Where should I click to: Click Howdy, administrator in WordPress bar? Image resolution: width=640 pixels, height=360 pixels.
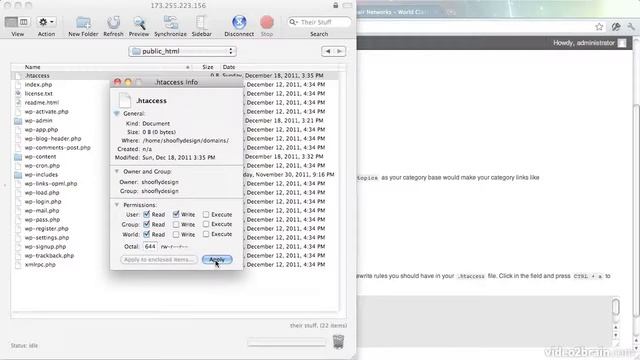pos(584,43)
